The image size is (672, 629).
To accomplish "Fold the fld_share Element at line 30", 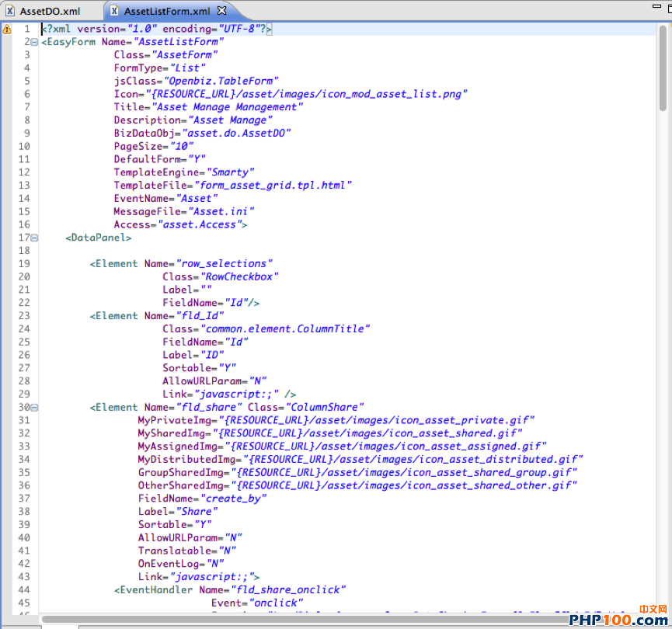I will pyautogui.click(x=34, y=407).
